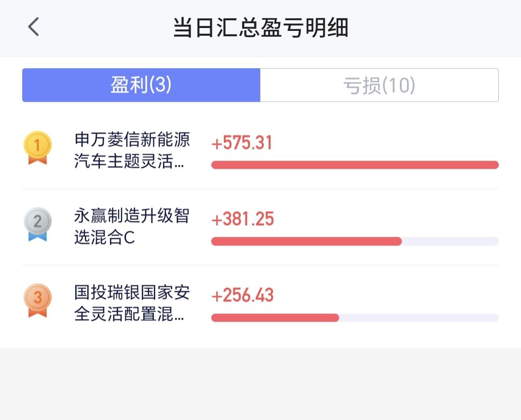The height and width of the screenshot is (420, 521).
Task: Click the +381.25 profit amount
Action: [x=243, y=219]
